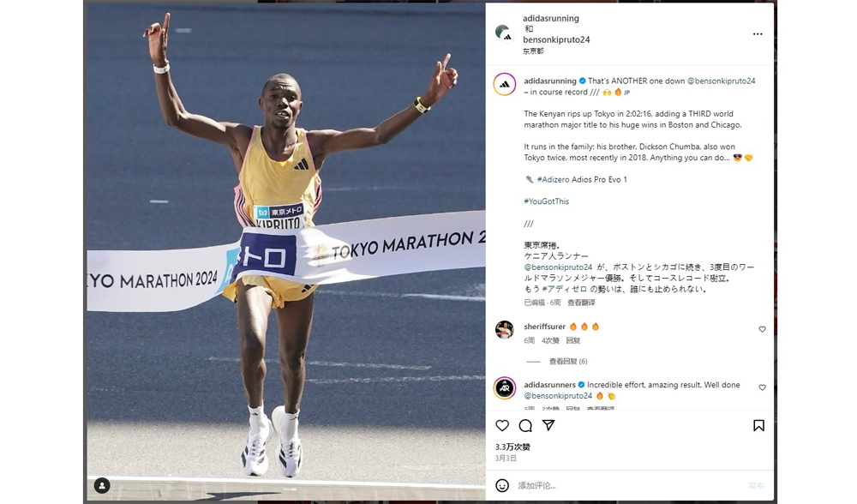This screenshot has height=504, width=857.
Task: Expand view replies (6) under sheriffsurer
Action: tap(568, 362)
